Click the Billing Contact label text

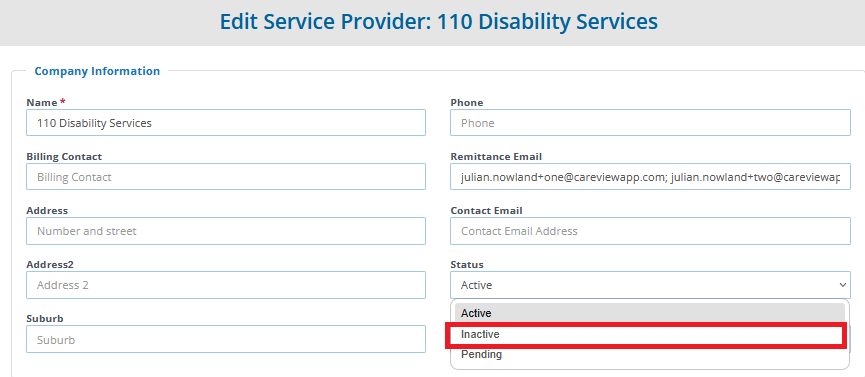pos(64,157)
